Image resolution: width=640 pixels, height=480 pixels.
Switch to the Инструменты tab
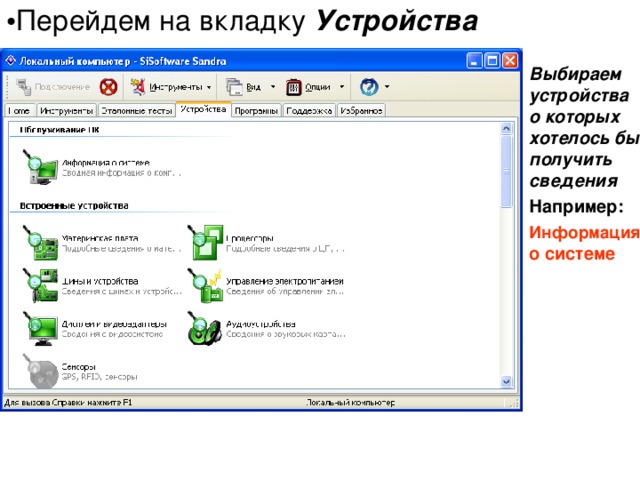pos(67,111)
